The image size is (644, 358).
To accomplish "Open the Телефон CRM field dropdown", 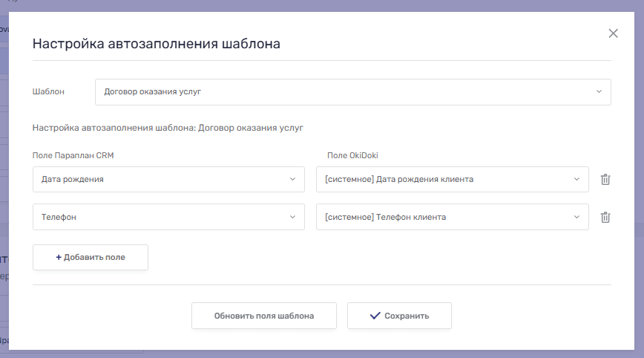I will tap(169, 217).
